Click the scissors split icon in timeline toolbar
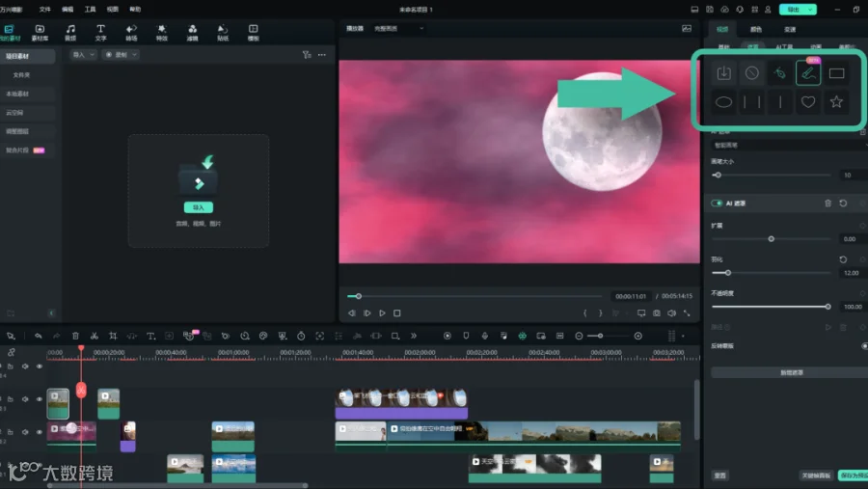The width and height of the screenshot is (868, 489). (95, 337)
